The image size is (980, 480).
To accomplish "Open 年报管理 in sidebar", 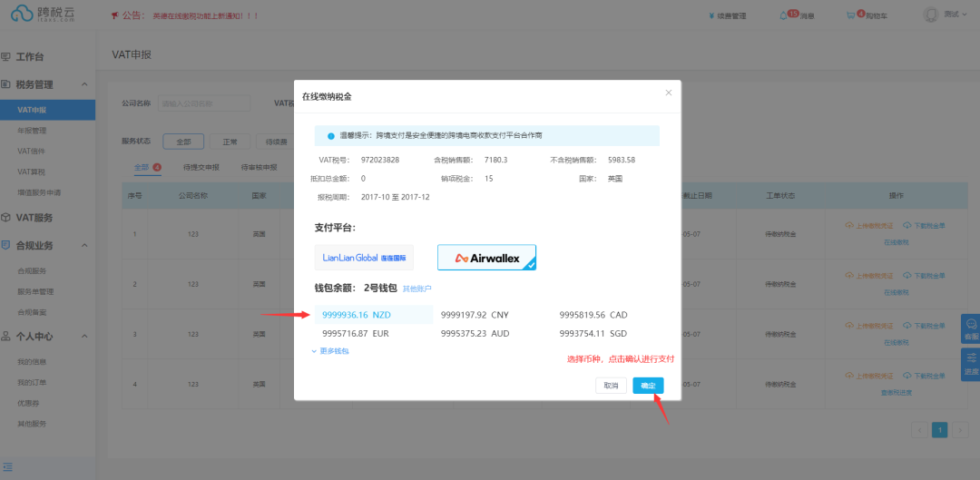I will pyautogui.click(x=32, y=131).
